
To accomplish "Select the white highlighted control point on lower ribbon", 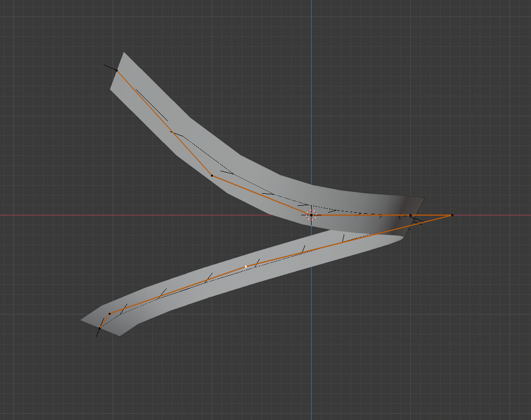I will (246, 267).
